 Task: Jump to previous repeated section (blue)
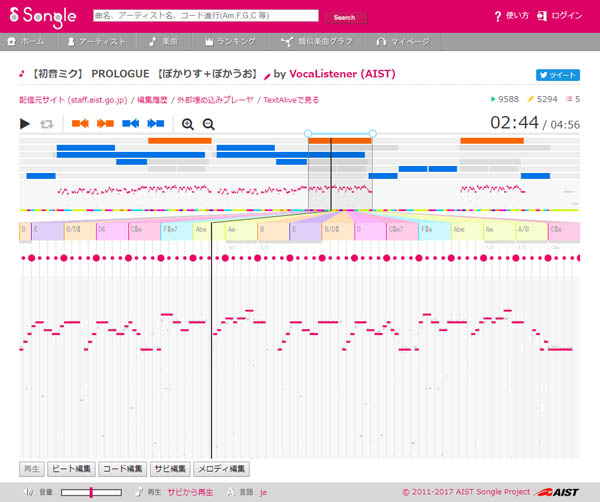click(x=130, y=124)
